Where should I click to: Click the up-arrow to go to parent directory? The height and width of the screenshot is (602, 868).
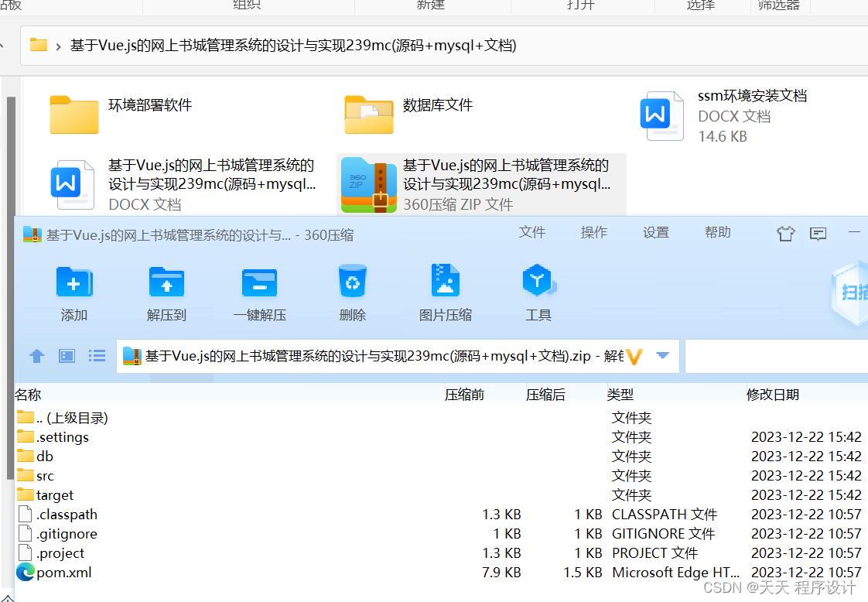(x=37, y=355)
